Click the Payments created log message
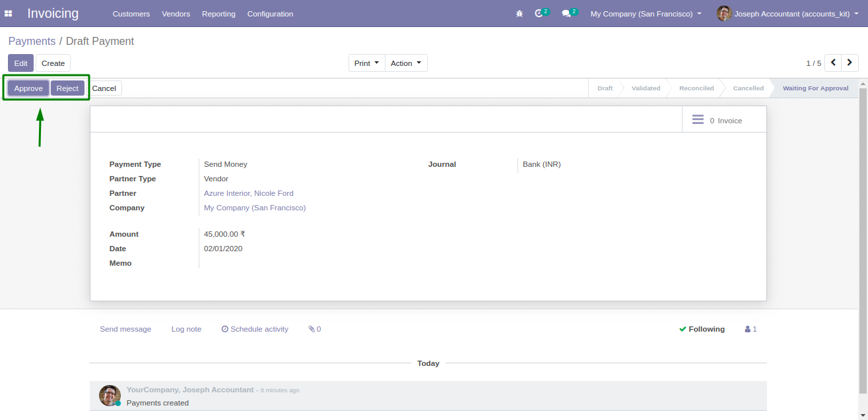 [158, 403]
